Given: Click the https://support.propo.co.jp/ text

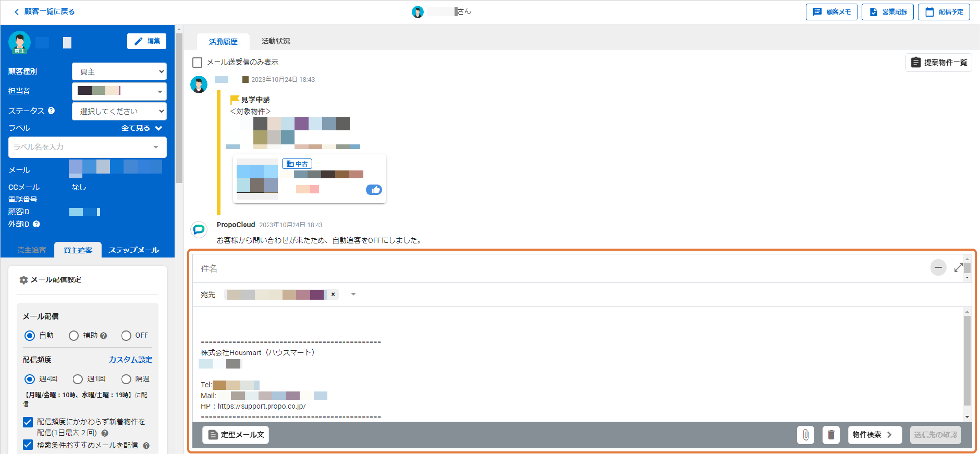Looking at the screenshot, I should (x=261, y=406).
